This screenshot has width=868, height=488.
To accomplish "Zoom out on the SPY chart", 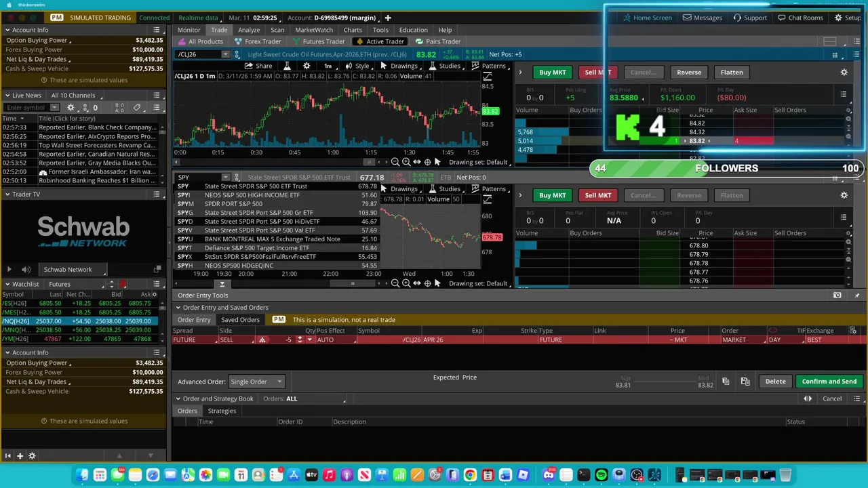I will [x=395, y=283].
